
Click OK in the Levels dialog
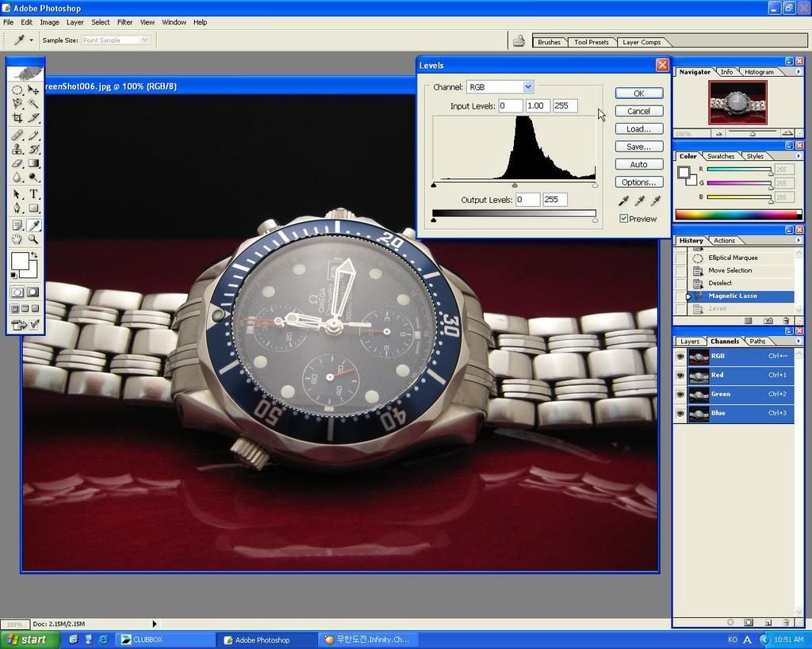tap(639, 94)
